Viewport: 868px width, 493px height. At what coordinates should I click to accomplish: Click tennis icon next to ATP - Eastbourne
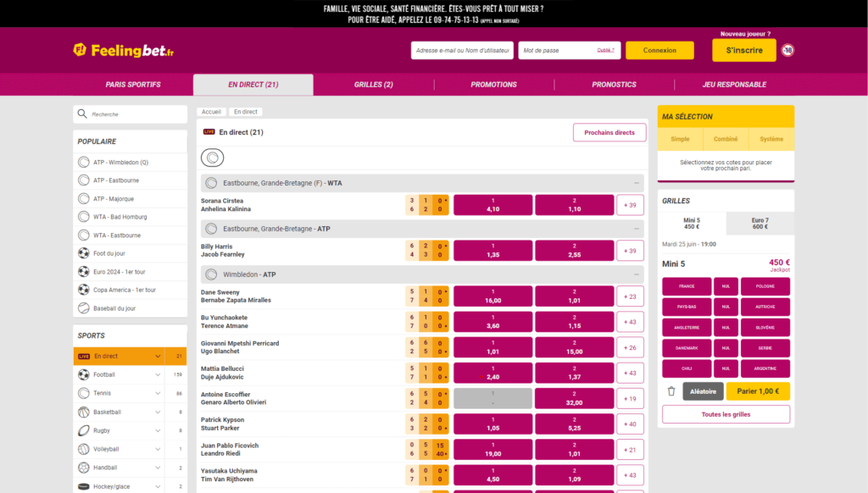(x=84, y=180)
